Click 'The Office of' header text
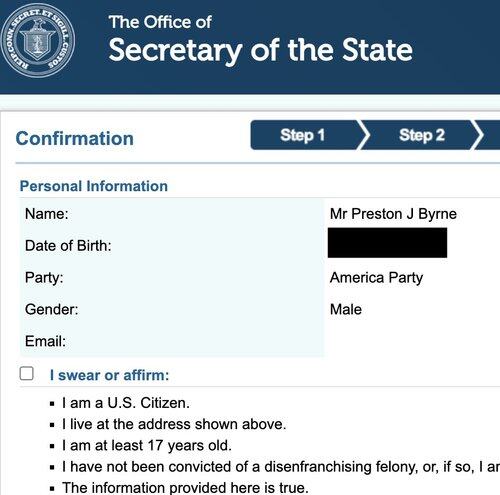Screen dimensions: 500x495 [160, 22]
